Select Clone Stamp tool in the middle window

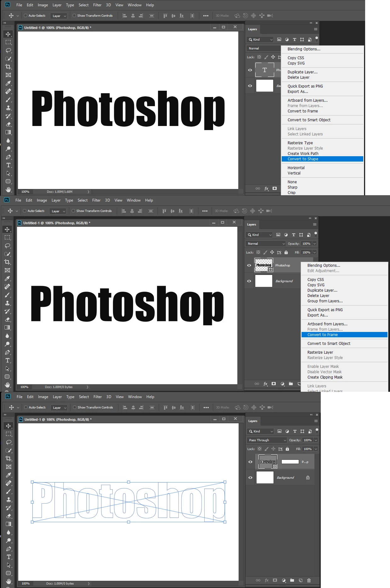click(x=8, y=303)
